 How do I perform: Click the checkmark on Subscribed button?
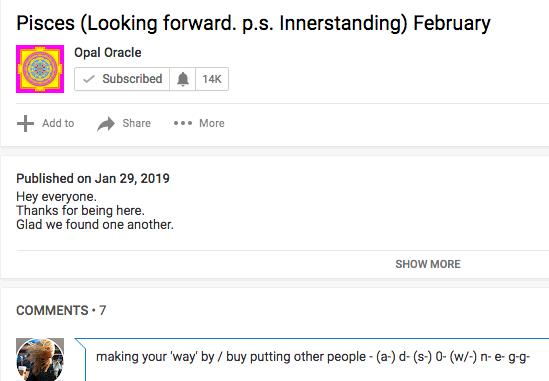89,79
